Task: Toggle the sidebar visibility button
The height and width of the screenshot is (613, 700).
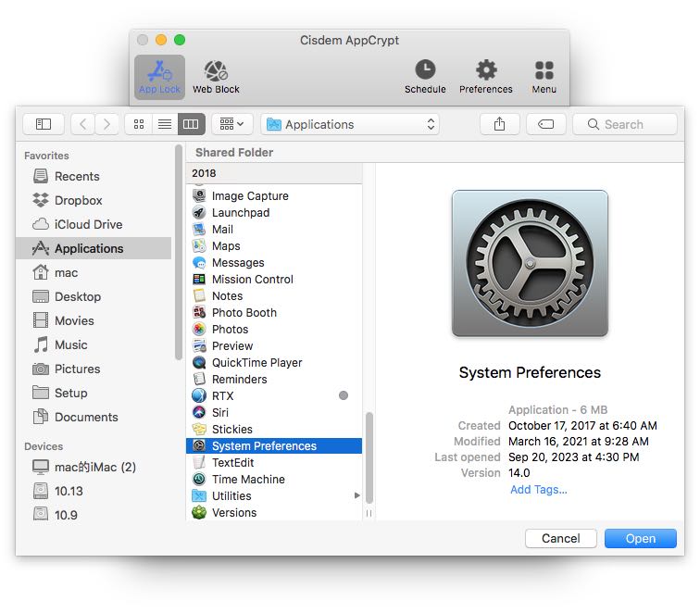Action: click(44, 124)
